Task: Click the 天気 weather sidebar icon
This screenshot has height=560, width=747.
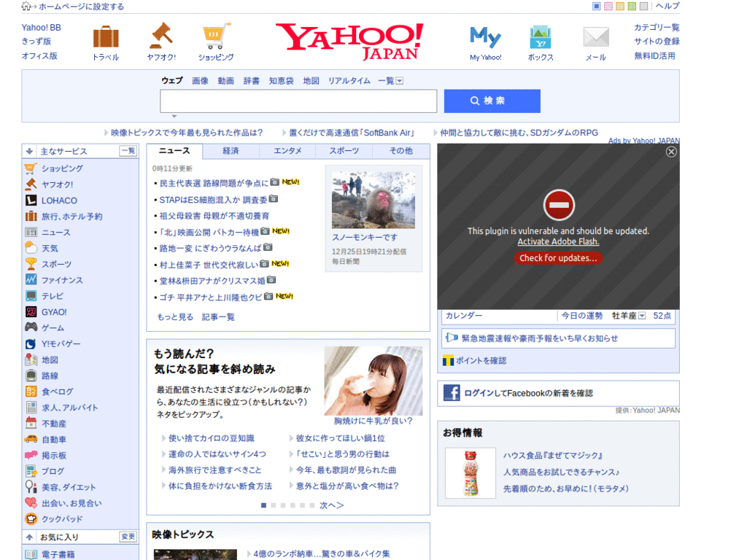Action: click(x=31, y=248)
